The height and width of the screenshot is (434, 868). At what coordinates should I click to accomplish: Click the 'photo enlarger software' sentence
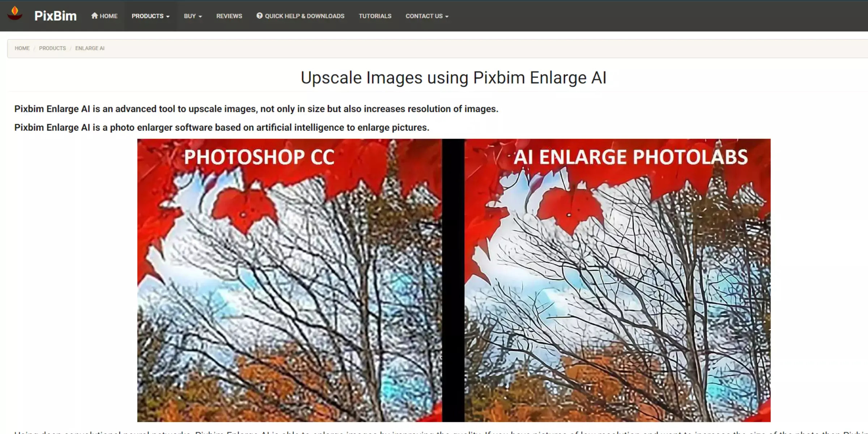222,127
